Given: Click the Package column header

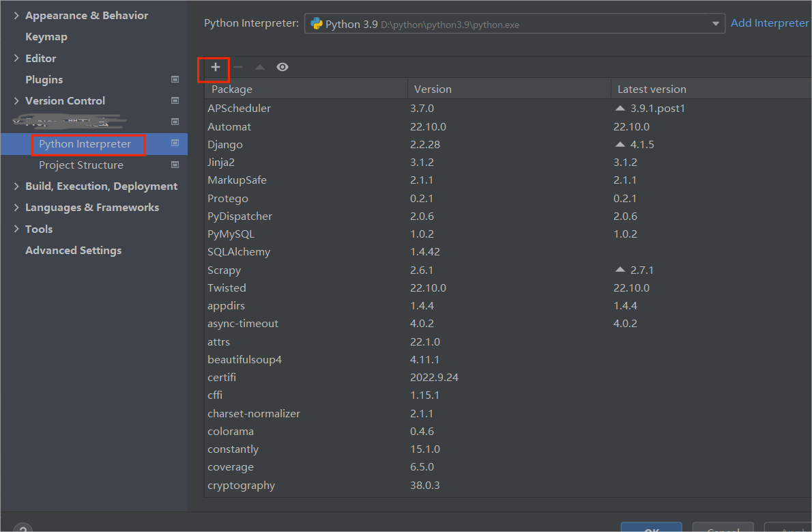Looking at the screenshot, I should [x=306, y=89].
